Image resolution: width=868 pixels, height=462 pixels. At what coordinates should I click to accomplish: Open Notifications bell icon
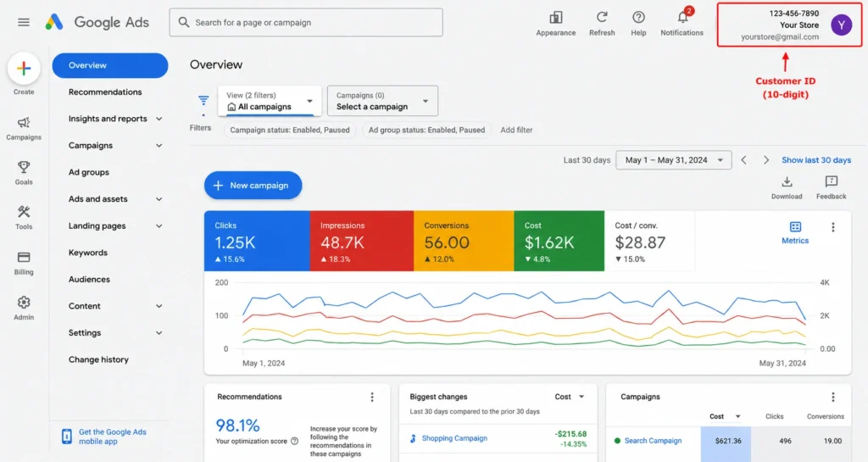682,17
